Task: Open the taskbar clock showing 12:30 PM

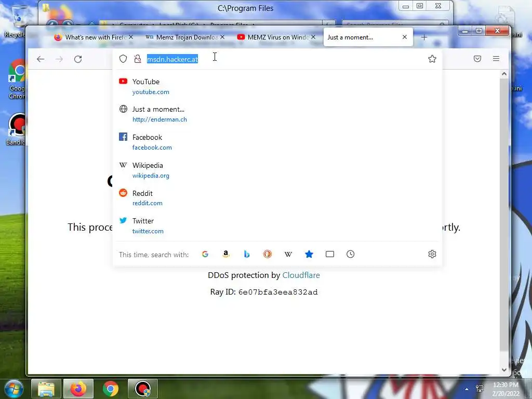Action: 506,389
